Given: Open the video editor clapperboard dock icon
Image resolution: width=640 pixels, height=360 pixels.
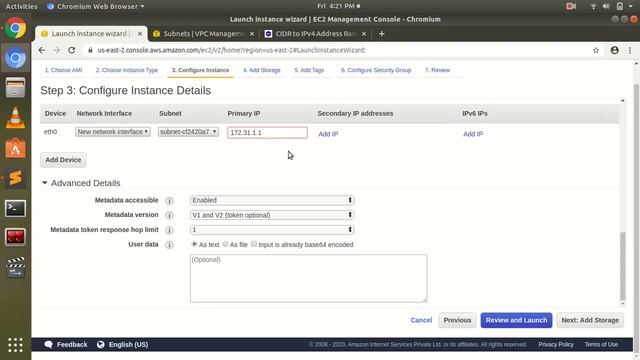Looking at the screenshot, I should (16, 268).
